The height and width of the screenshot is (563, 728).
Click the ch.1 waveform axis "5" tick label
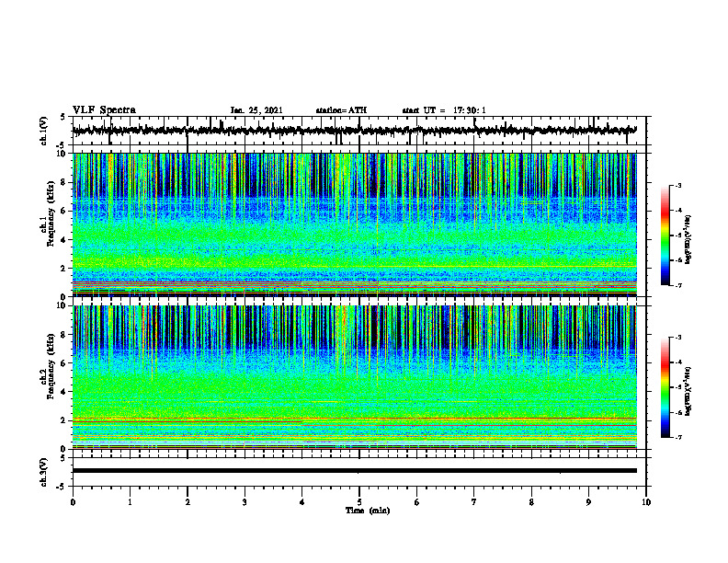pos(63,118)
